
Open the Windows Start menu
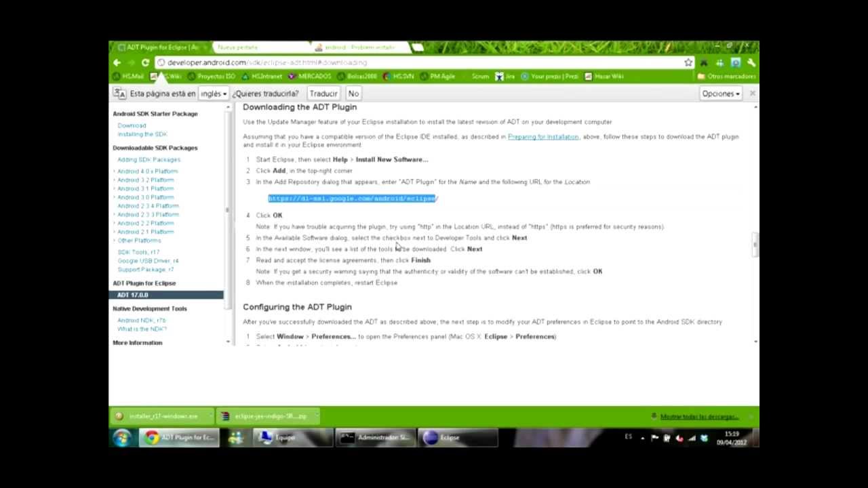pos(123,438)
